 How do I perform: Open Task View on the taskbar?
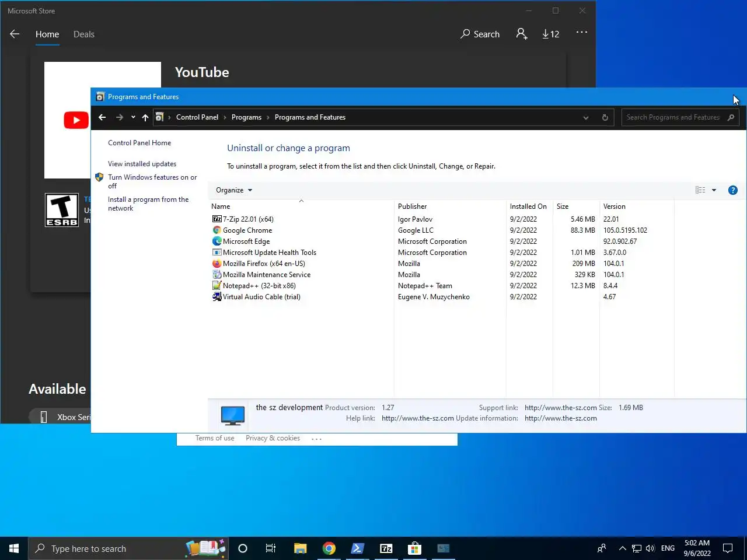(271, 548)
